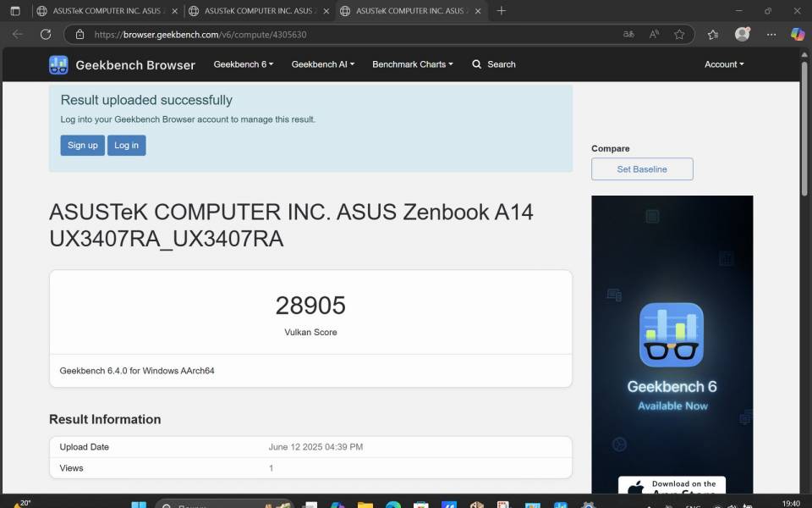
Task: Open the tab actions menu icon
Action: pos(15,10)
